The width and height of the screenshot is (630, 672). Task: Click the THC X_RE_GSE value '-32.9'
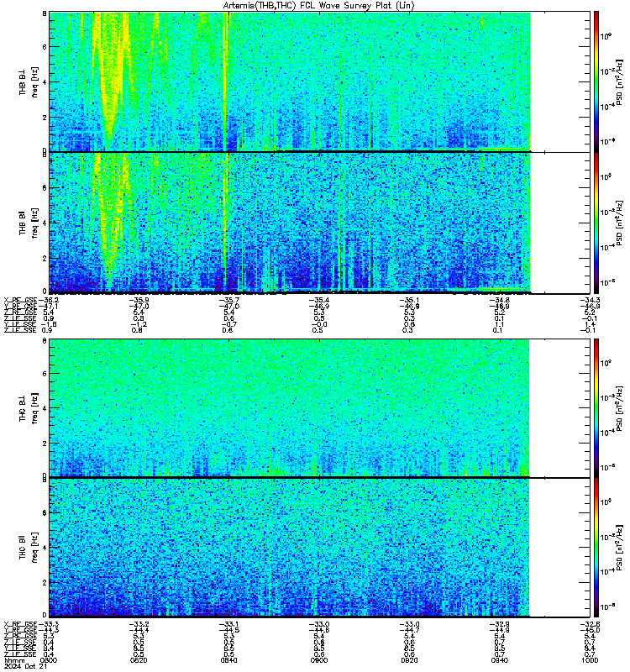tap(500, 623)
